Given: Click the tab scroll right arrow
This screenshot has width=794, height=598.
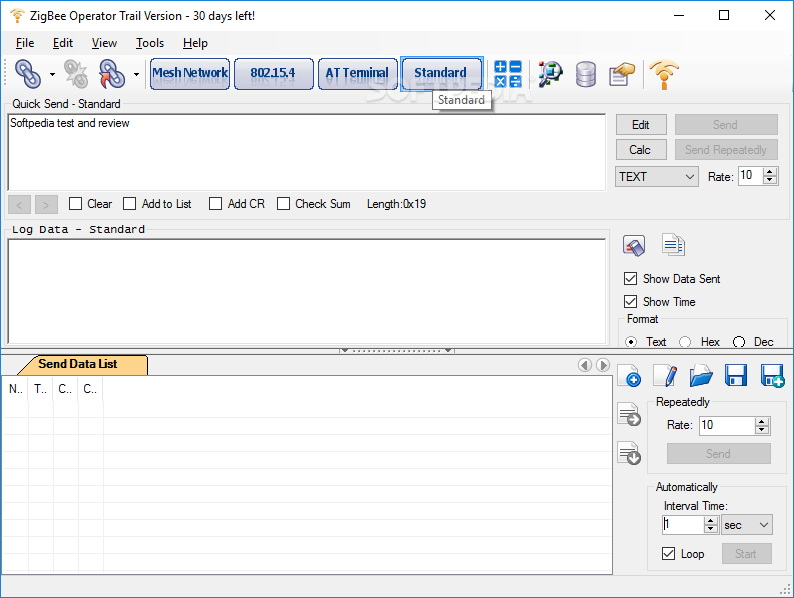Looking at the screenshot, I should [x=603, y=365].
